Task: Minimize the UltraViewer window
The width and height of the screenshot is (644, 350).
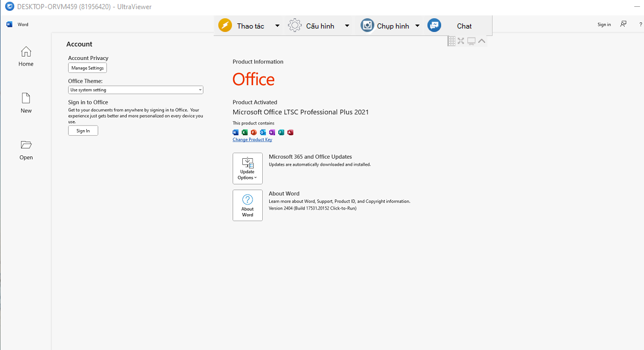Action: (x=637, y=7)
